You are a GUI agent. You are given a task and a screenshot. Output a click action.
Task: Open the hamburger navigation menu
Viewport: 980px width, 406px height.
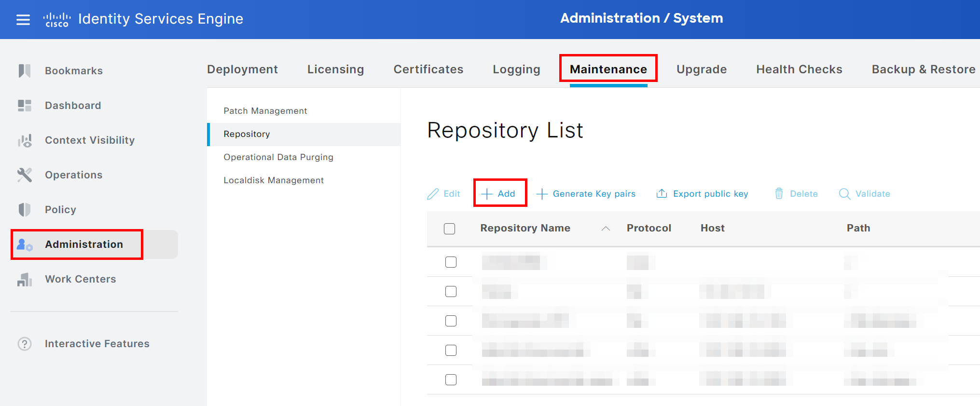(x=23, y=20)
